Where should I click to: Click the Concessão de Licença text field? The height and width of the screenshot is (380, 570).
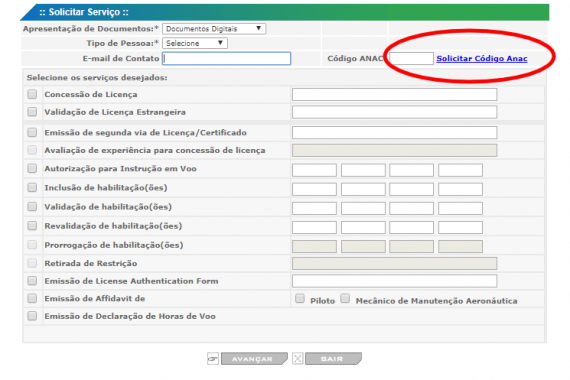394,95
